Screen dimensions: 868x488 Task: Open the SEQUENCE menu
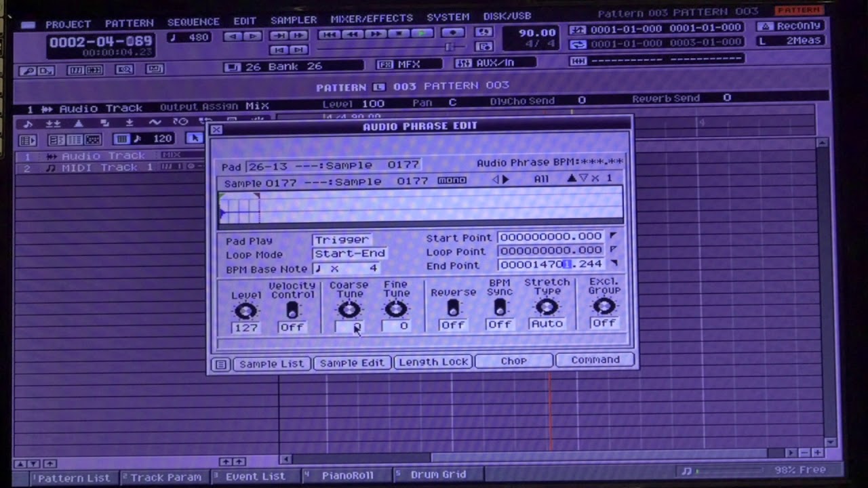pyautogui.click(x=193, y=22)
